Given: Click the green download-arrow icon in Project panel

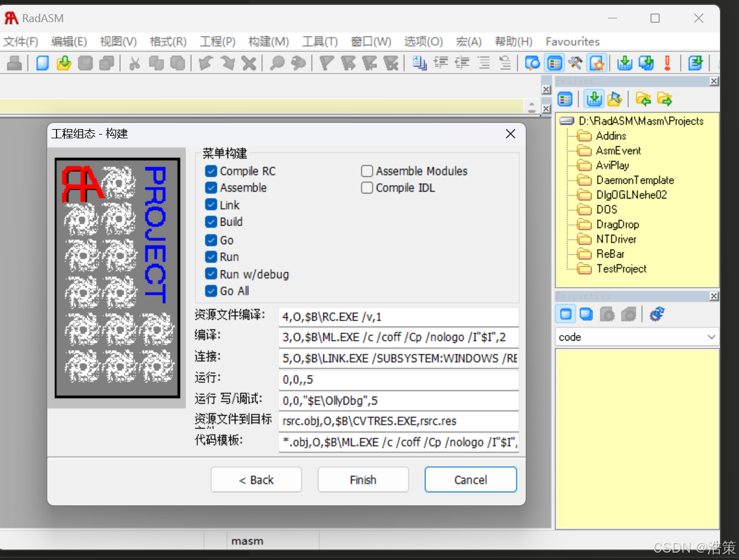Looking at the screenshot, I should click(x=594, y=98).
